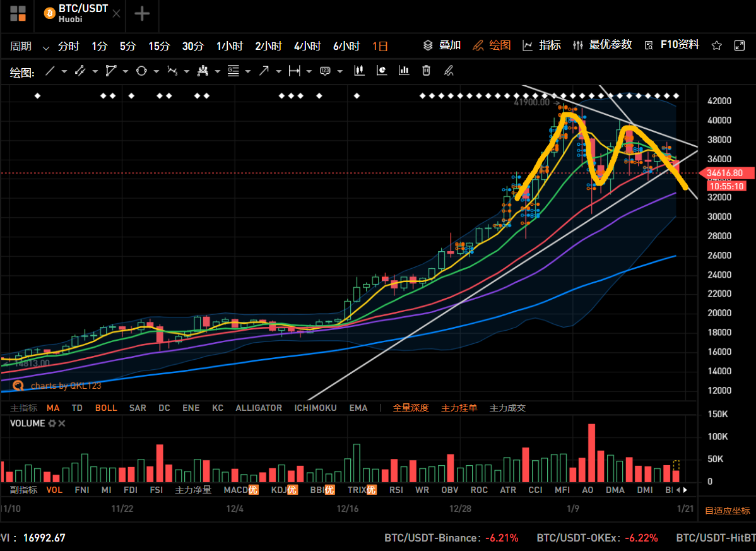Image resolution: width=756 pixels, height=551 pixels.
Task: Select the MACD sub-indicator tab
Action: [236, 490]
